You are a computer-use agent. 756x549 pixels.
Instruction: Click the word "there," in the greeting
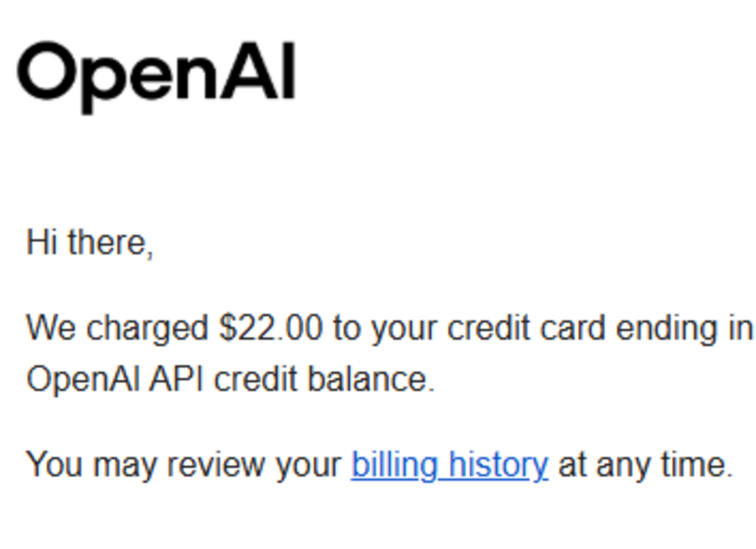pos(110,243)
